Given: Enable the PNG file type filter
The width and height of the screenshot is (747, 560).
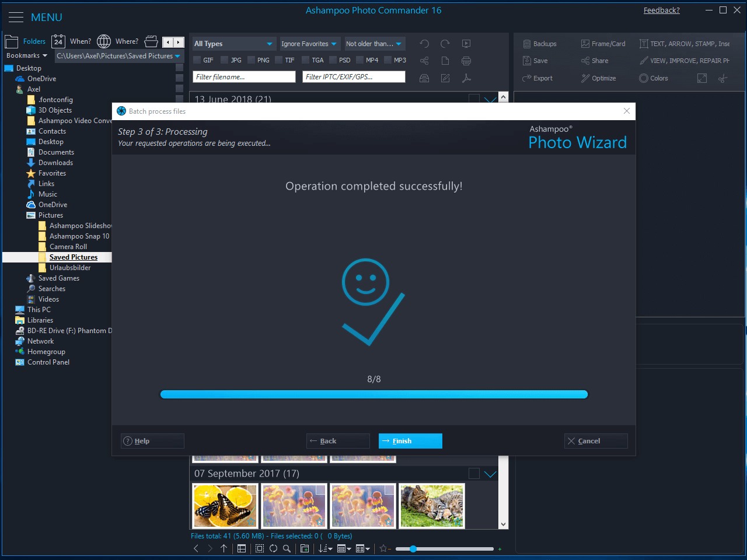Looking at the screenshot, I should [x=252, y=60].
